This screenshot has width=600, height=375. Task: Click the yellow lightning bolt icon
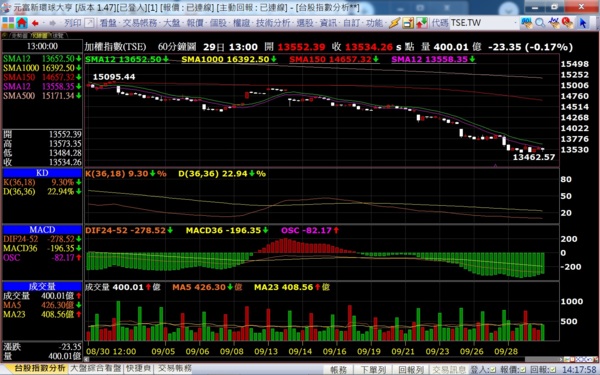click(x=394, y=23)
